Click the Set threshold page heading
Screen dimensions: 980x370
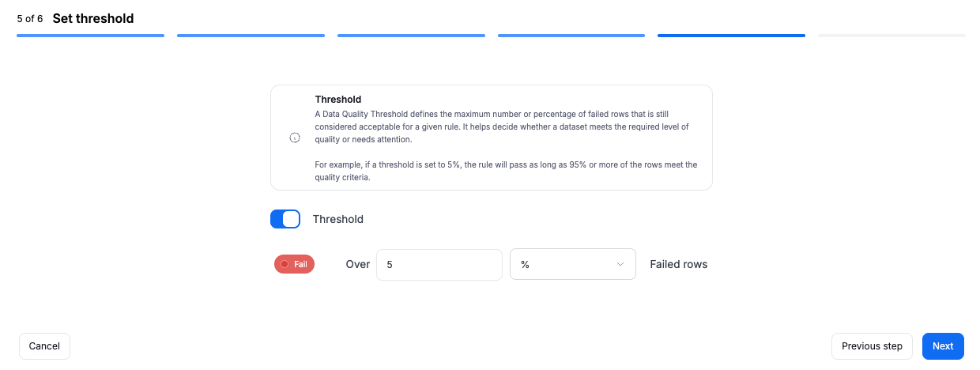(93, 18)
